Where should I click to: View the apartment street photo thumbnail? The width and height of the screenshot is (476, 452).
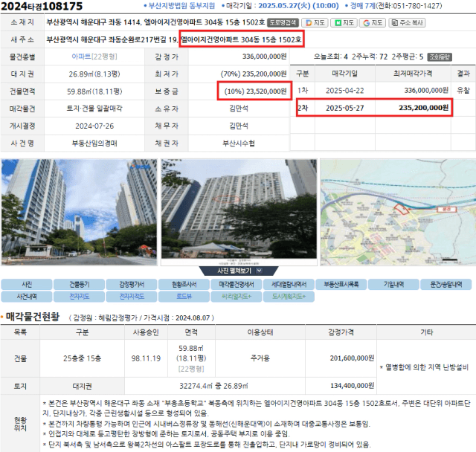tap(80, 212)
